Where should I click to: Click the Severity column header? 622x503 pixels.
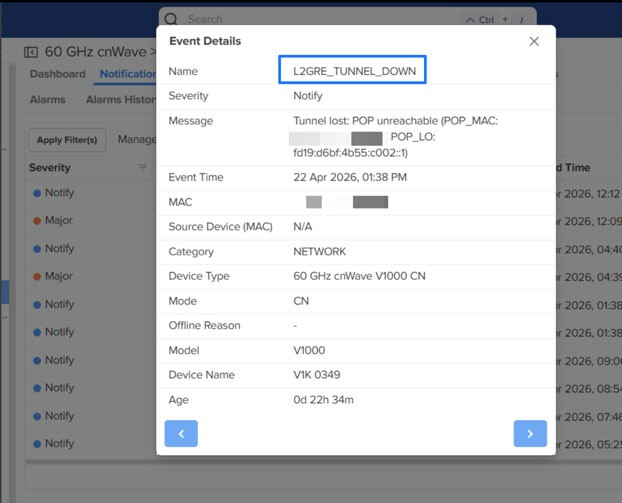pos(50,167)
